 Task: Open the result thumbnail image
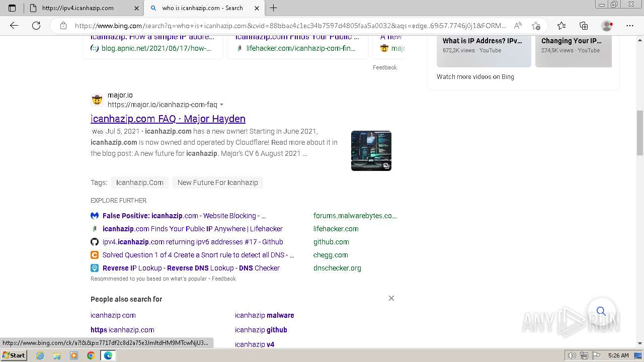[371, 151]
